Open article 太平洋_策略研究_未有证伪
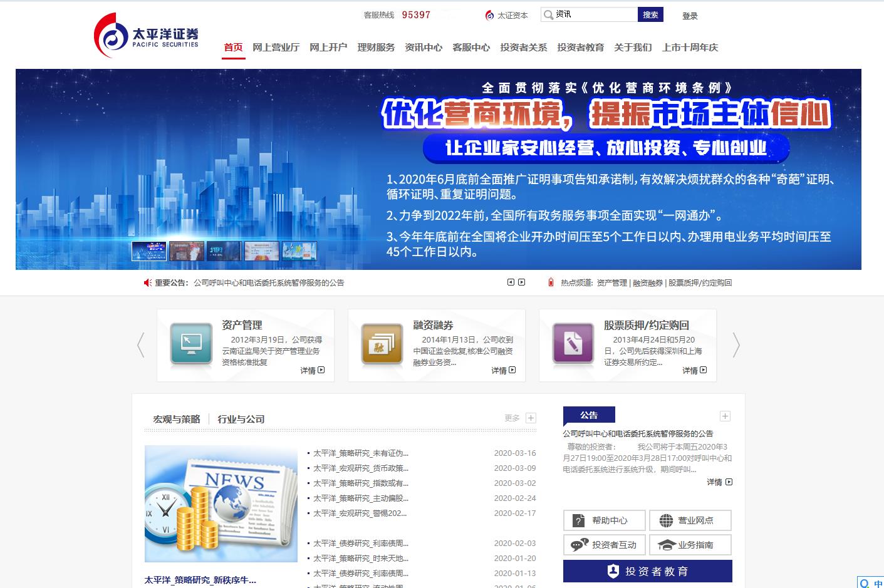This screenshot has height=588, width=884. [361, 453]
